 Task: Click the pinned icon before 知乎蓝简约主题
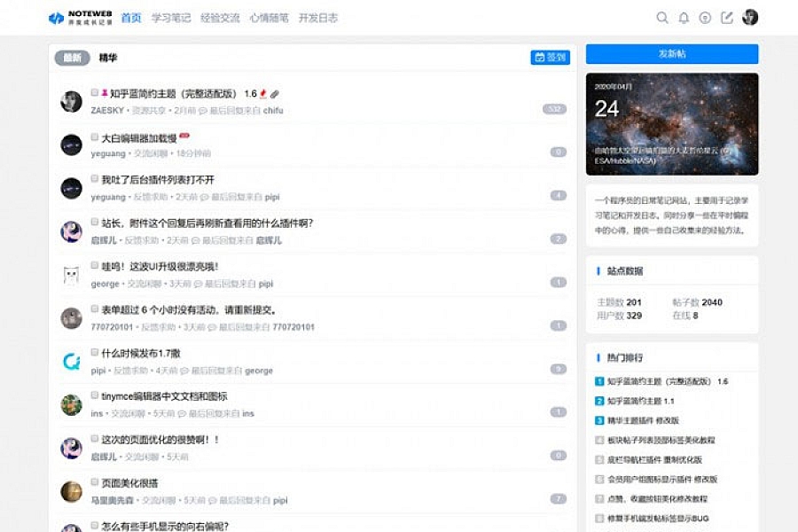pyautogui.click(x=105, y=92)
